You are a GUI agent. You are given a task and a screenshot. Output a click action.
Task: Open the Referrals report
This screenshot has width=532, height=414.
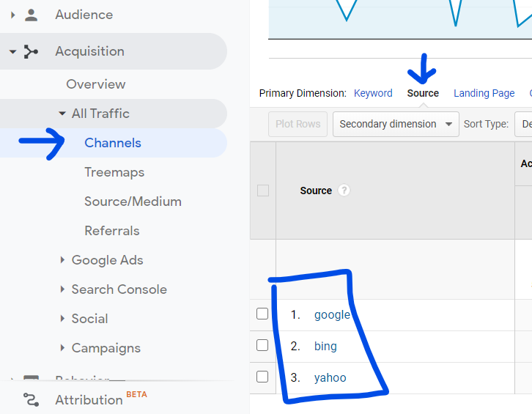(112, 231)
